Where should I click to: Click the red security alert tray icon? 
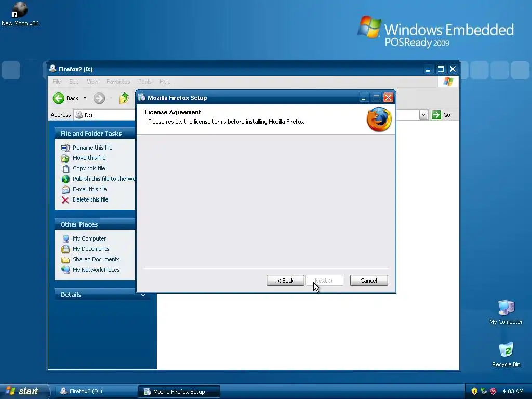click(x=494, y=391)
